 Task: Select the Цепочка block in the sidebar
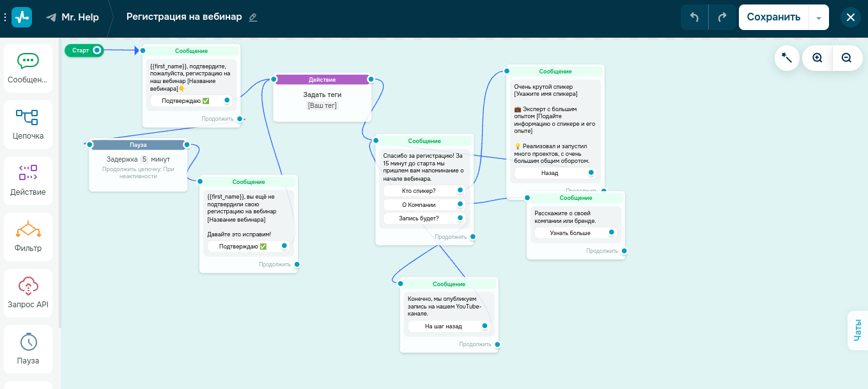click(27, 123)
